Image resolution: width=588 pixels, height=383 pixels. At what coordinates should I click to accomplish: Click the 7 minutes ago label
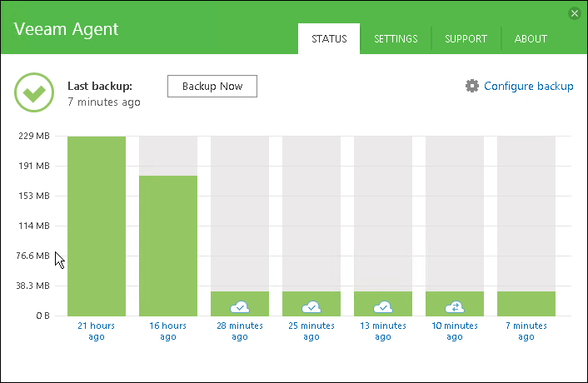pos(526,331)
